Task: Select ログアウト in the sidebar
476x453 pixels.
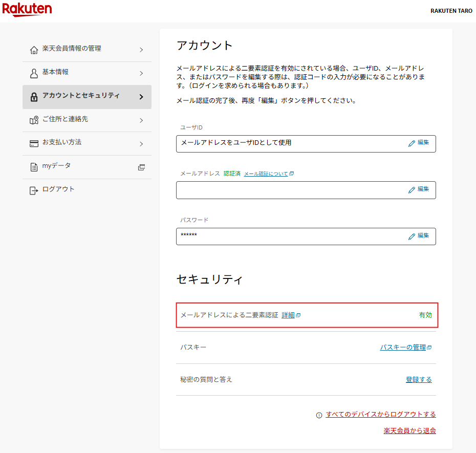Action: click(x=87, y=190)
